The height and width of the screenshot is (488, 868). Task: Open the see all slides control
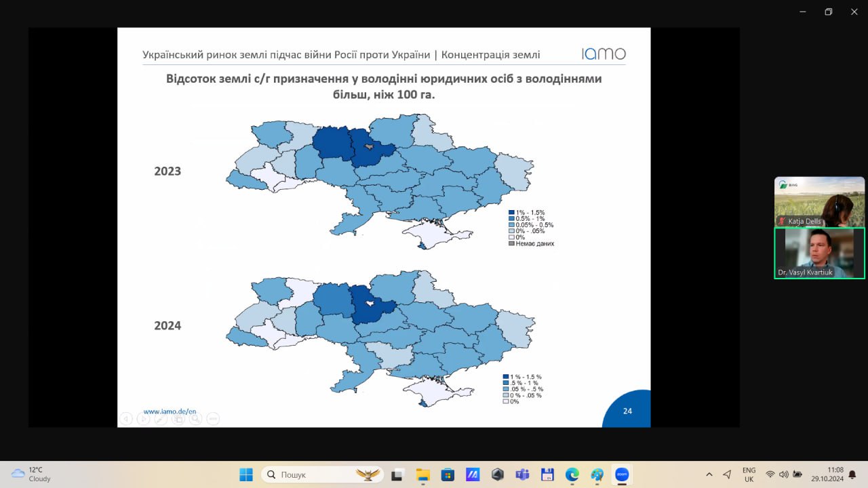pos(178,419)
